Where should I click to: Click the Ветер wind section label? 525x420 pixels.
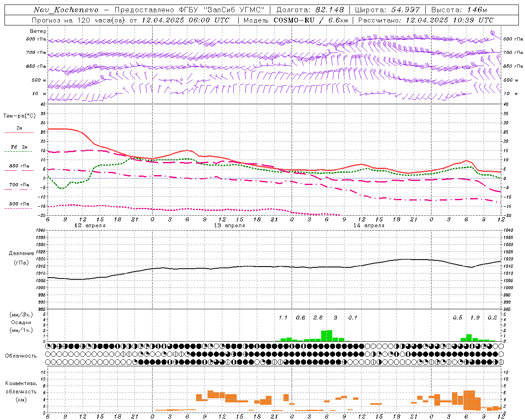point(38,31)
